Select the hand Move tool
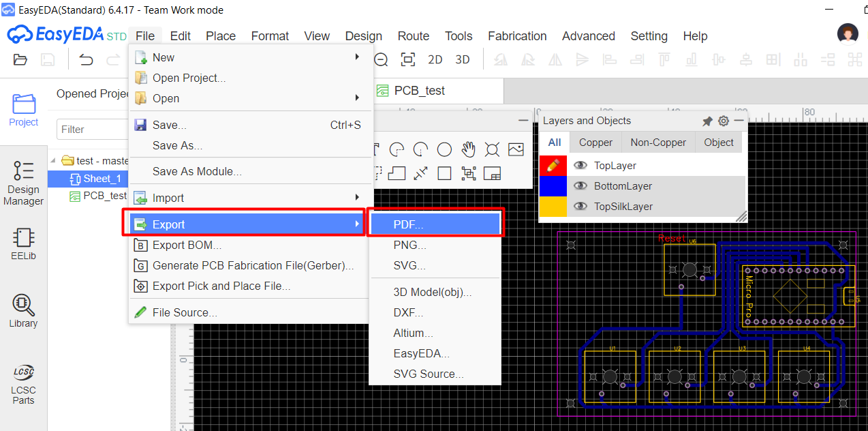868x431 pixels. (468, 149)
